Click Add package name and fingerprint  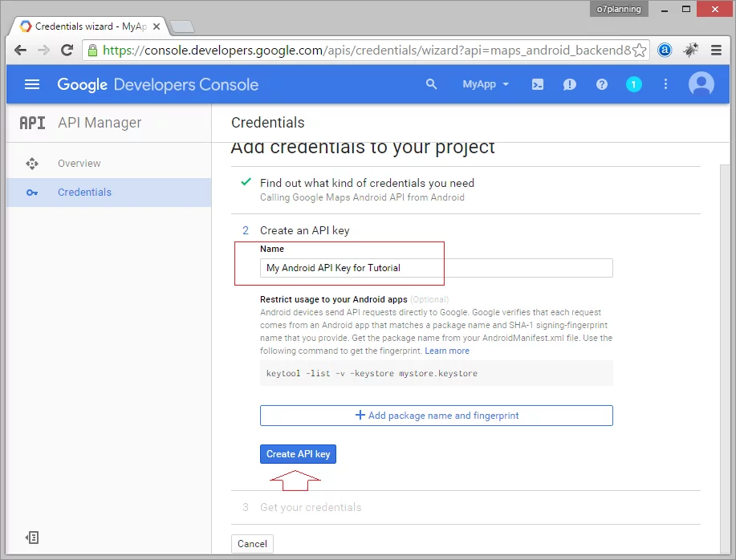pos(436,416)
